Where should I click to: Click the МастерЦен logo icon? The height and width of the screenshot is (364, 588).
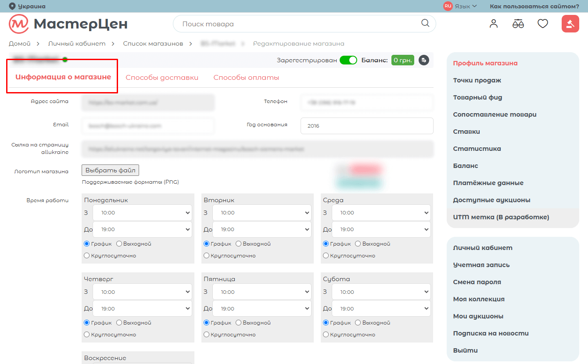coord(19,24)
